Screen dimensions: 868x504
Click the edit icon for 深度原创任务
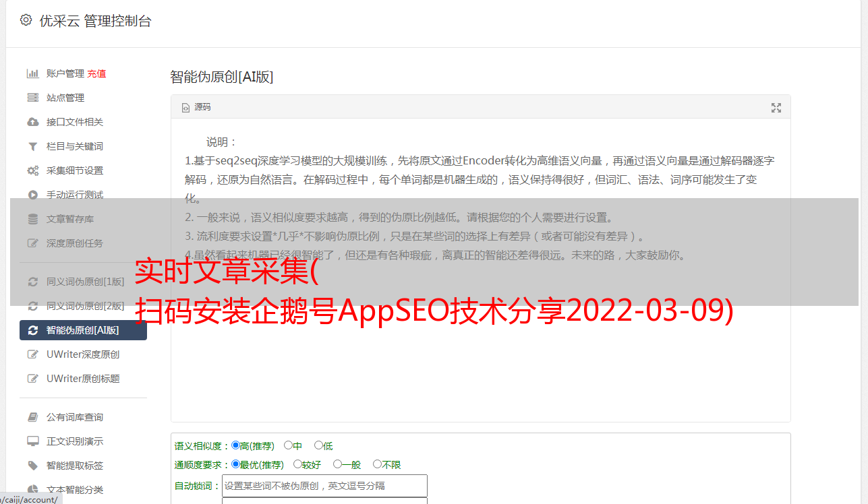pyautogui.click(x=32, y=243)
